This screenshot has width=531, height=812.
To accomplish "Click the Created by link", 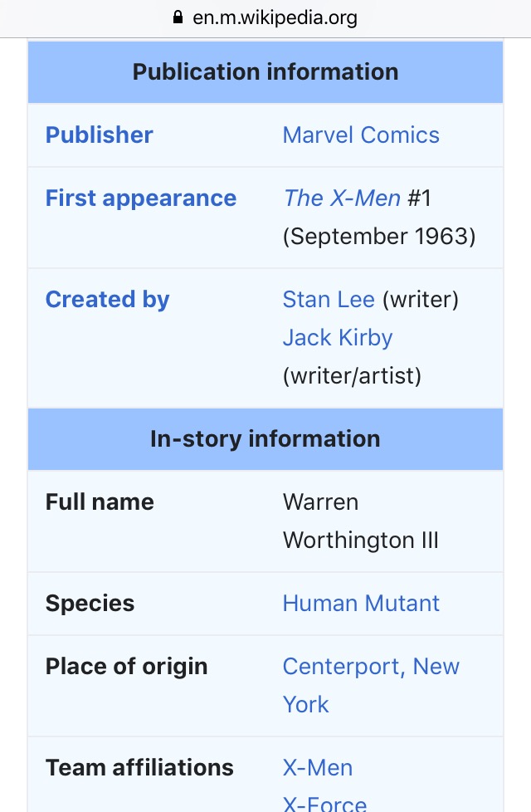I will coord(107,300).
